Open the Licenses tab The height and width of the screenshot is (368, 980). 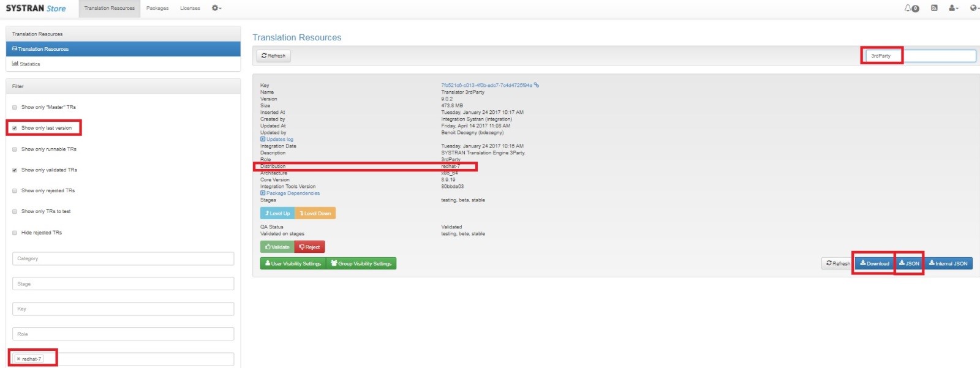190,8
